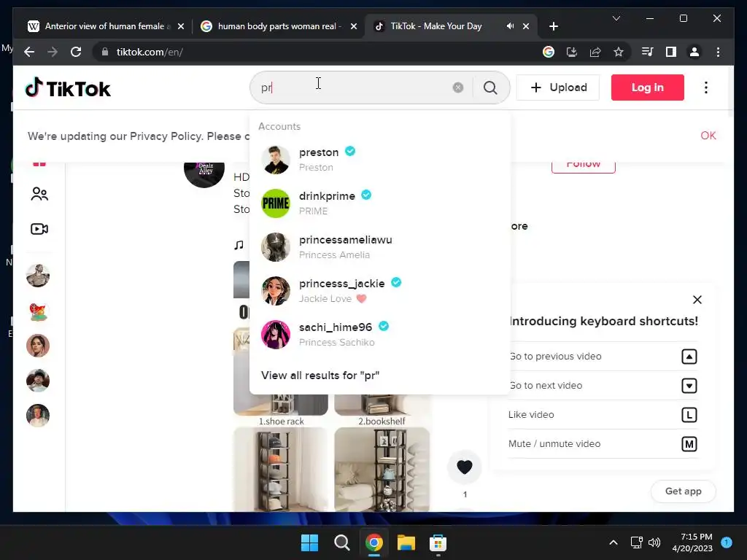
Task: Bookmark this tab with the star icon
Action: [x=619, y=52]
